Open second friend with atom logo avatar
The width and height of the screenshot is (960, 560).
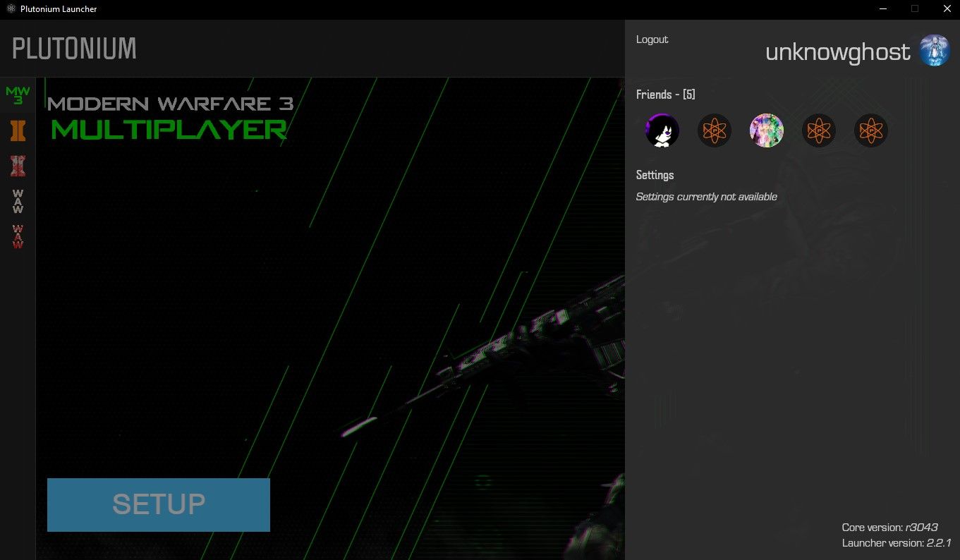[x=715, y=130]
